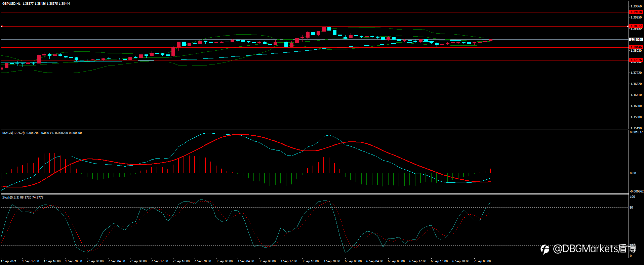
Task: Click the 1 Sep 16:00 time label
Action: click(x=52, y=261)
